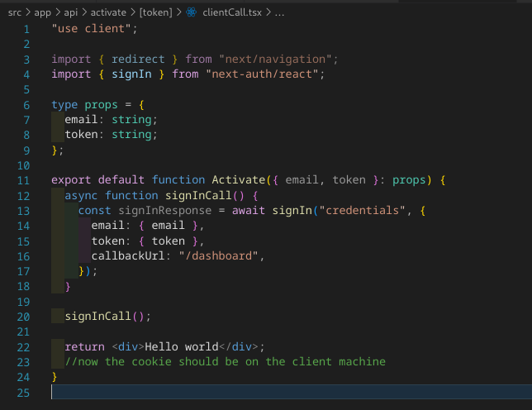532x410 pixels.
Task: Click the 'callbackUrl' property
Action: click(x=128, y=255)
